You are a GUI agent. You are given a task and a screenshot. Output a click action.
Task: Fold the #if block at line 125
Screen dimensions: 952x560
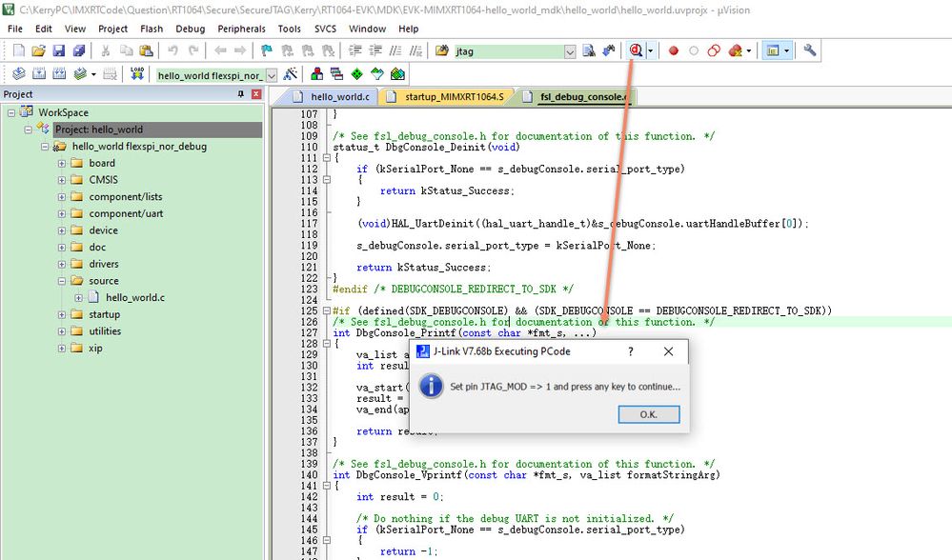tap(327, 310)
